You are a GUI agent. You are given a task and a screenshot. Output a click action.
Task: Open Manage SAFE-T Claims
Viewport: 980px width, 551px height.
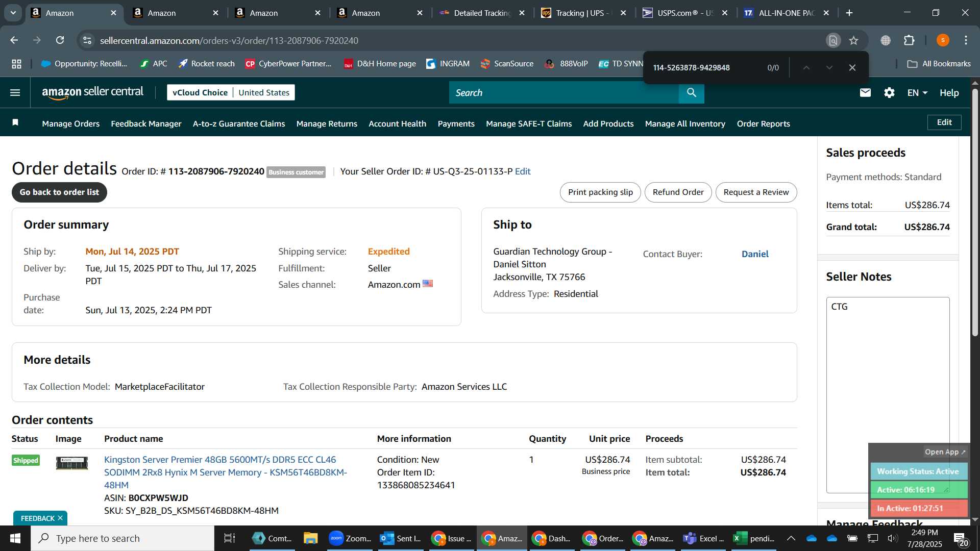[x=529, y=123]
